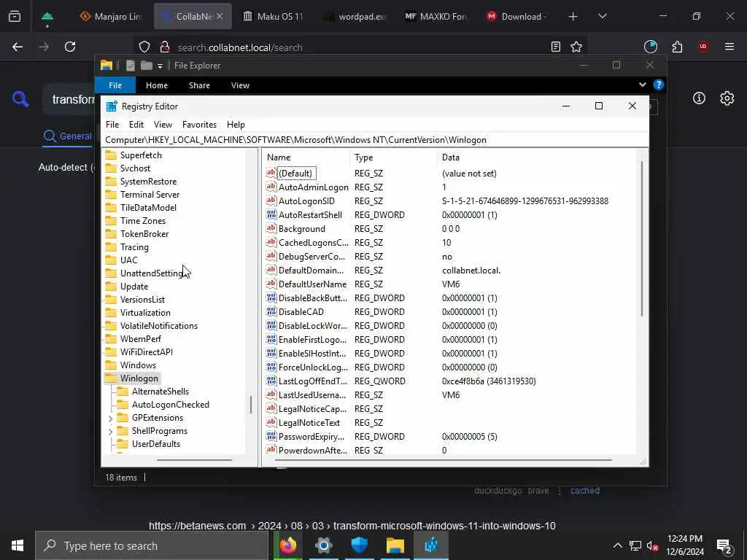747x560 pixels.
Task: Switch to MAXKO Font browser tab
Action: pyautogui.click(x=436, y=16)
